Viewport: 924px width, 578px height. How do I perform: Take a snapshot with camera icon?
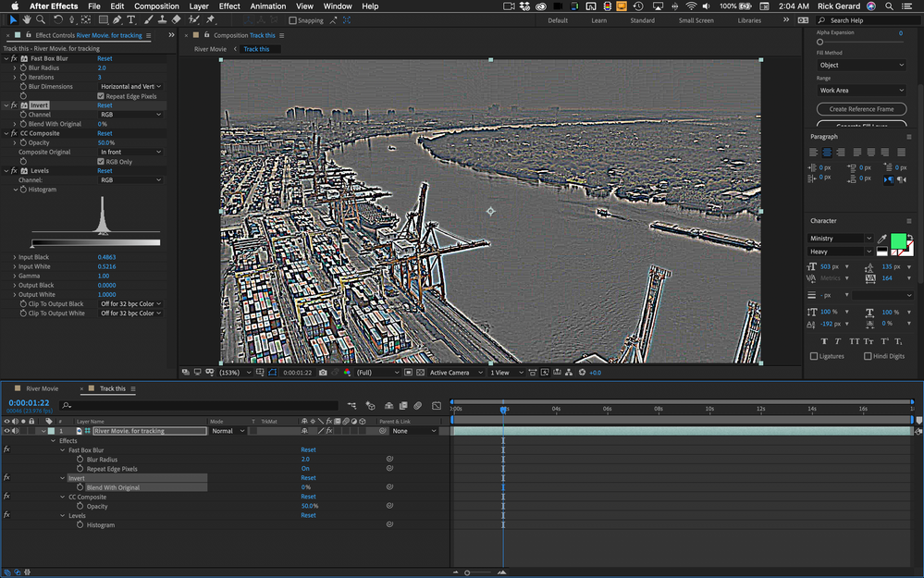pos(323,373)
